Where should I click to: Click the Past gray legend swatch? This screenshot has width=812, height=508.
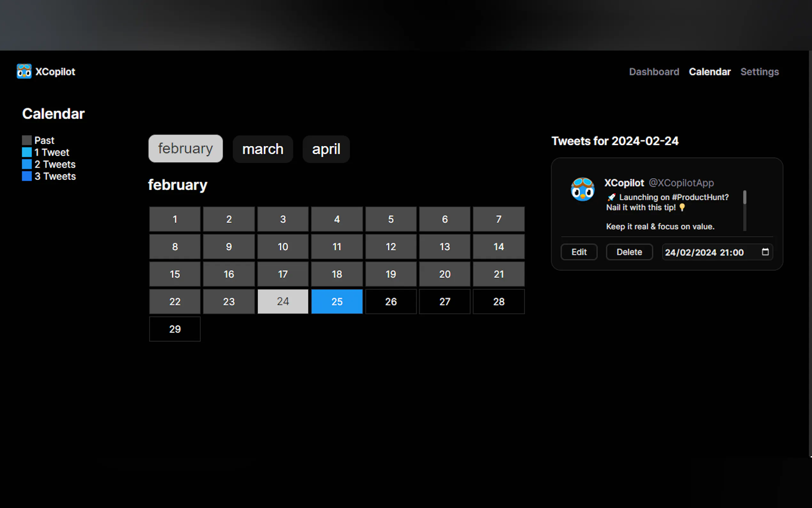pyautogui.click(x=27, y=140)
